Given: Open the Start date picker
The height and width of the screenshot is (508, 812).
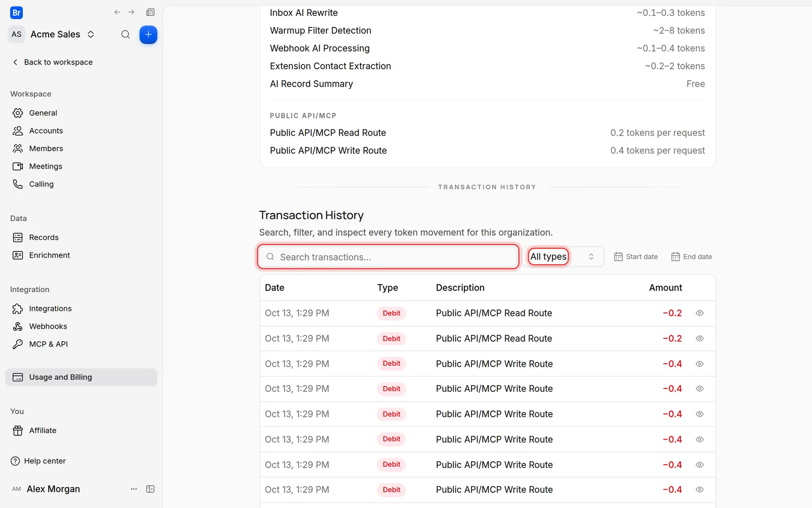Looking at the screenshot, I should tap(636, 257).
